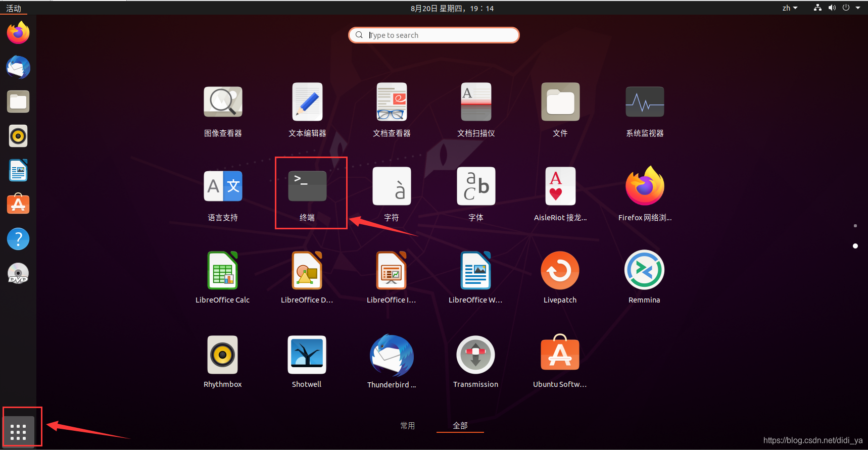Click the network status icon
This screenshot has height=450, width=868.
pyautogui.click(x=817, y=8)
